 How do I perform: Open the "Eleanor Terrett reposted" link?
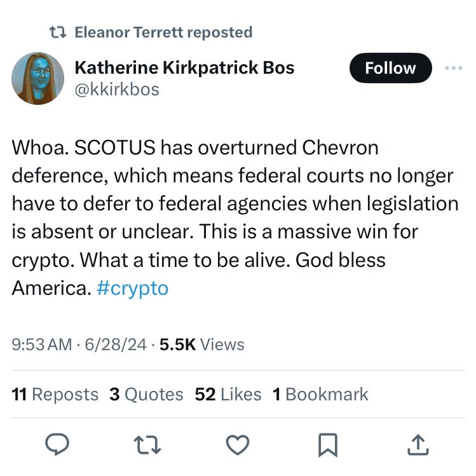163,32
